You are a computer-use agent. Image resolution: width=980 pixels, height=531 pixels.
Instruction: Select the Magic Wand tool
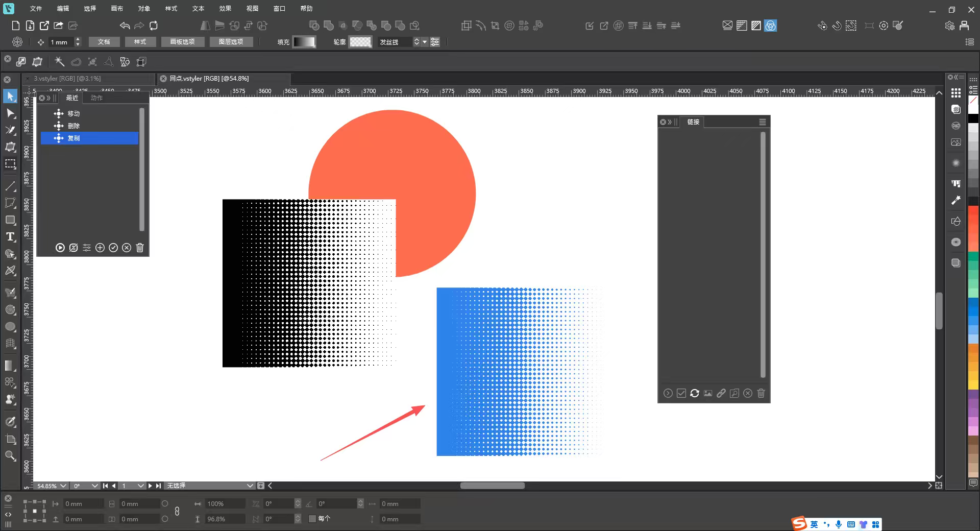60,62
